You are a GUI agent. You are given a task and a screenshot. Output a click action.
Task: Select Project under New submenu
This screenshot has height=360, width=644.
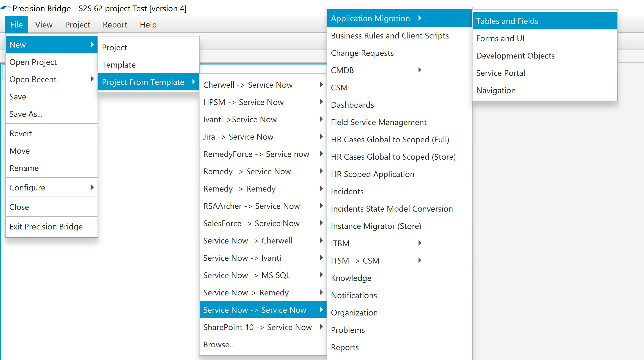tap(149, 47)
